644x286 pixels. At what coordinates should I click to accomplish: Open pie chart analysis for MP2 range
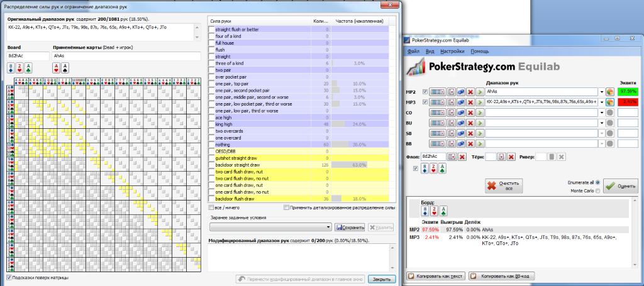610,92
